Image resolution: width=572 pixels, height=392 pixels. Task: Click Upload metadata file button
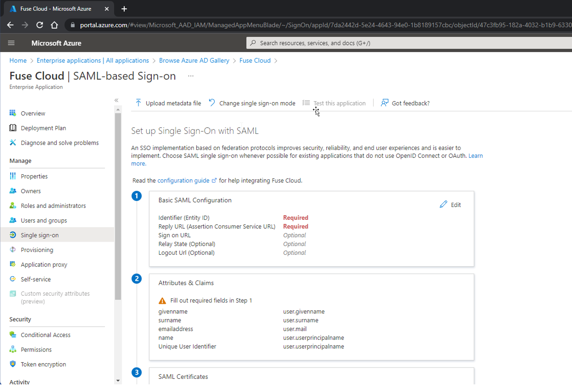(168, 103)
